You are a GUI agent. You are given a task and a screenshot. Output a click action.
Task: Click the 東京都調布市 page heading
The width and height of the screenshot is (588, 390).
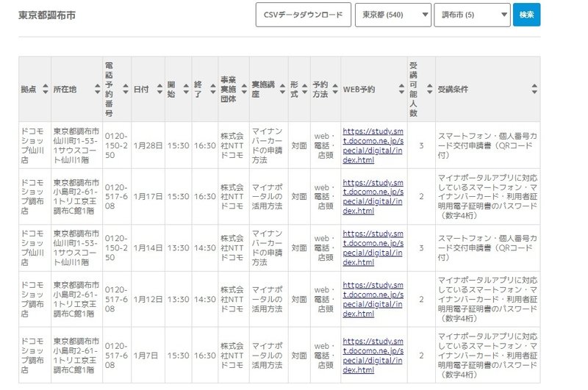[47, 15]
